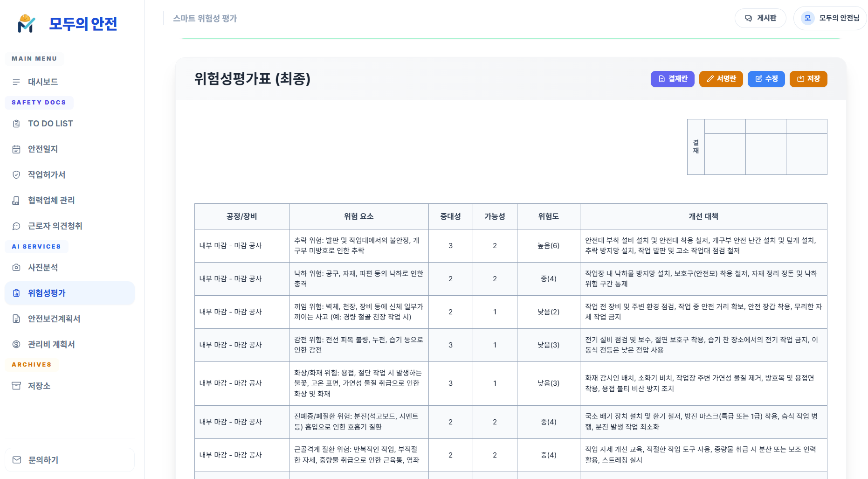Navigate to 작업허가서

(69, 175)
